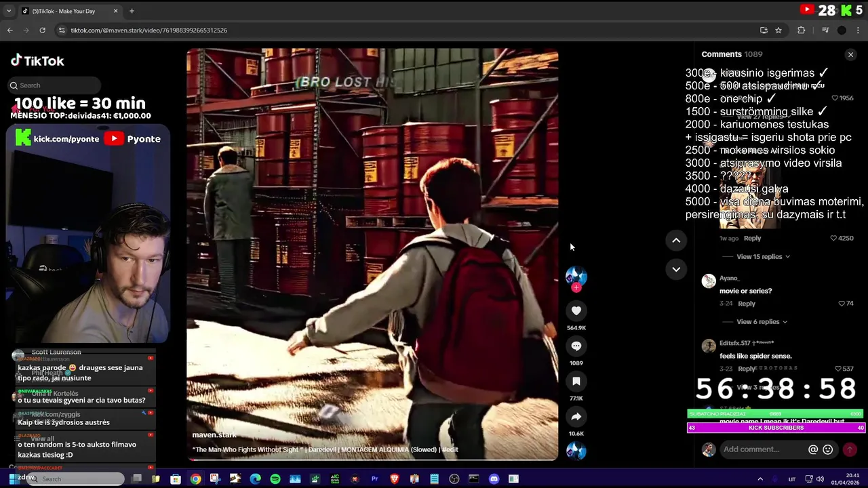
Task: Reload the page in browser
Action: [x=42, y=30]
